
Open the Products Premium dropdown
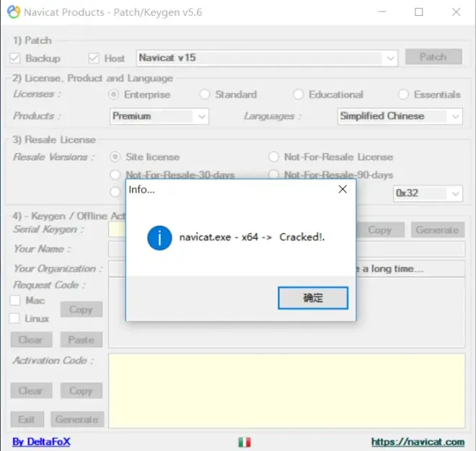[x=159, y=116]
